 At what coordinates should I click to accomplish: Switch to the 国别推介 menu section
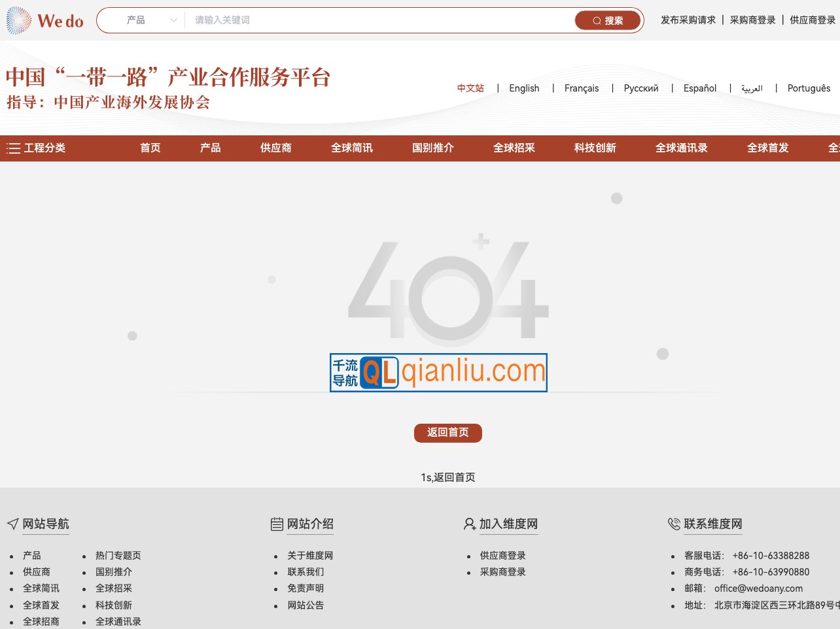pyautogui.click(x=432, y=148)
